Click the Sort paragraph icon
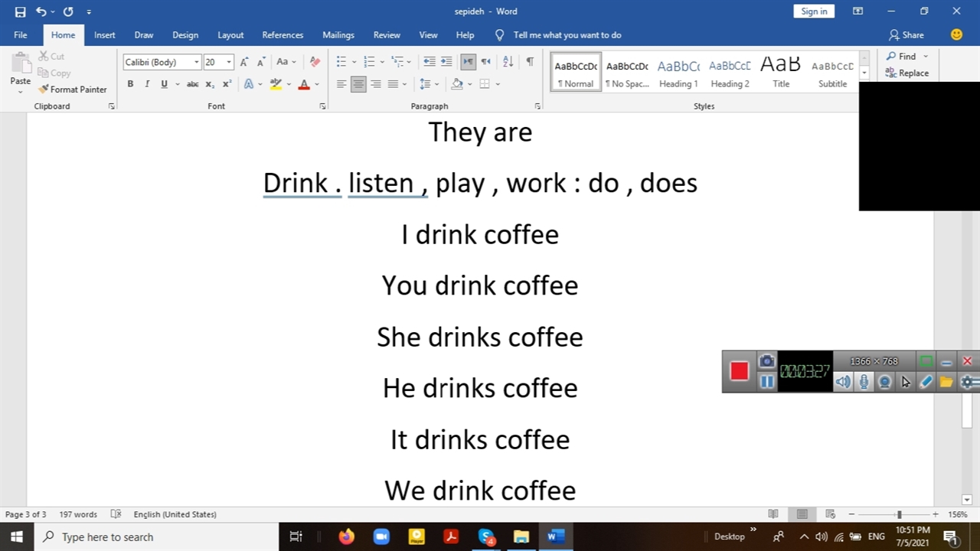980x551 pixels. tap(508, 62)
